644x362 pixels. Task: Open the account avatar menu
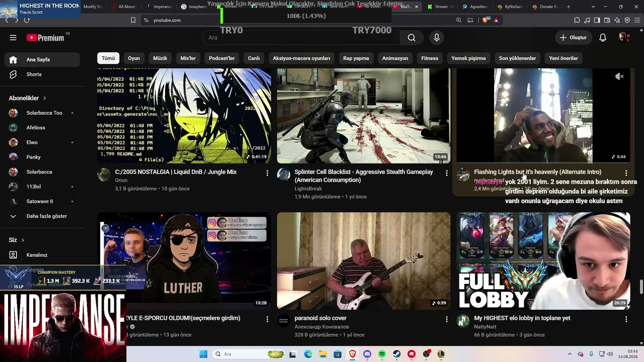coord(624,38)
